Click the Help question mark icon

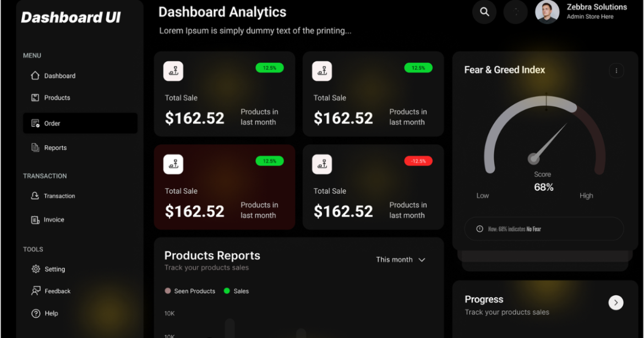36,313
